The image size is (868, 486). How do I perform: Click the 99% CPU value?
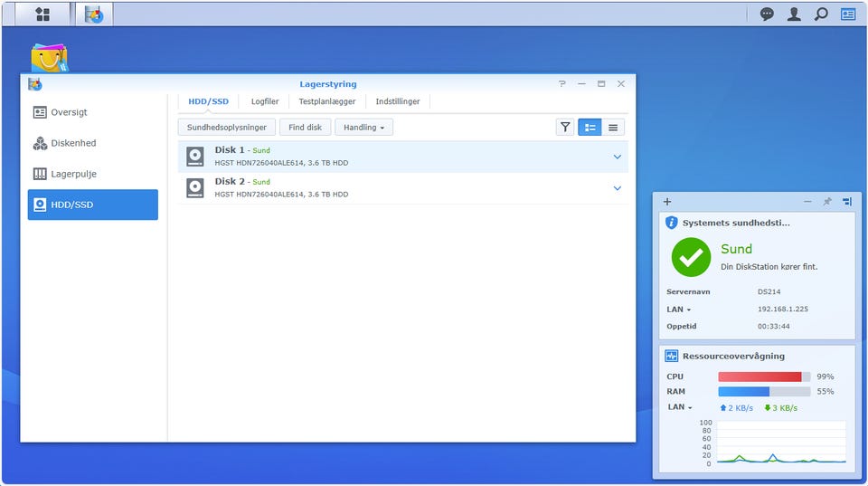(825, 376)
